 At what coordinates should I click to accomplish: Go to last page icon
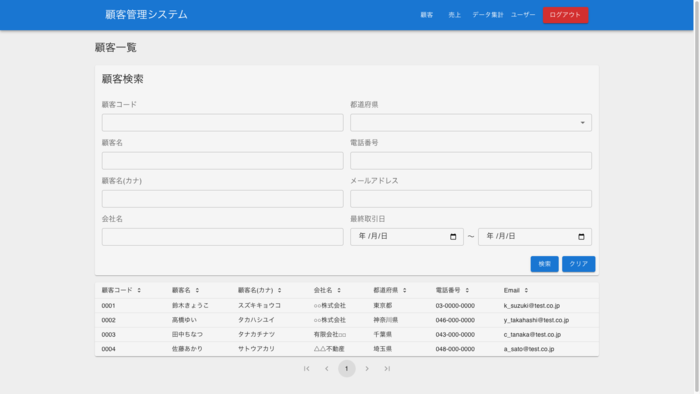[387, 369]
